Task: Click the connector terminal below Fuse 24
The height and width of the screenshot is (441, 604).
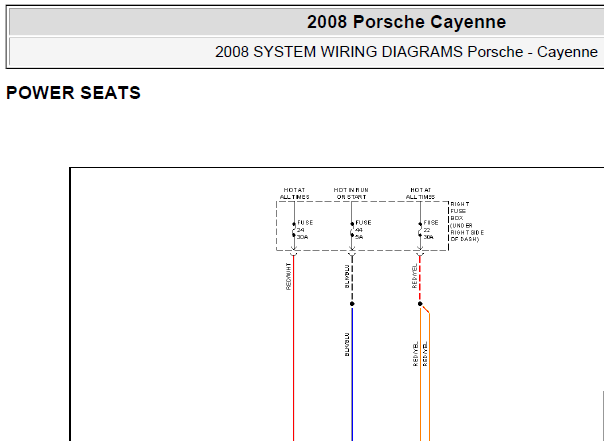Action: (294, 254)
